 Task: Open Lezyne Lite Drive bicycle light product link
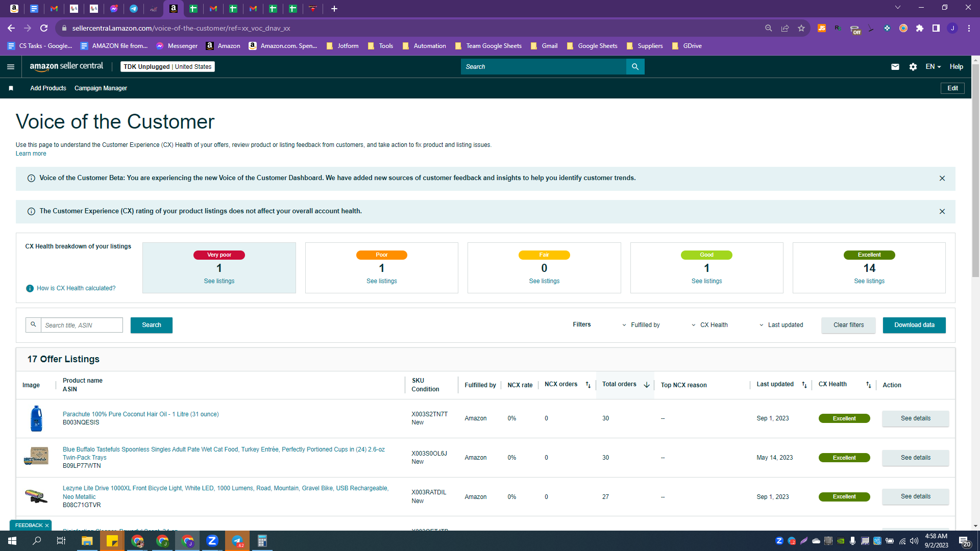(226, 492)
